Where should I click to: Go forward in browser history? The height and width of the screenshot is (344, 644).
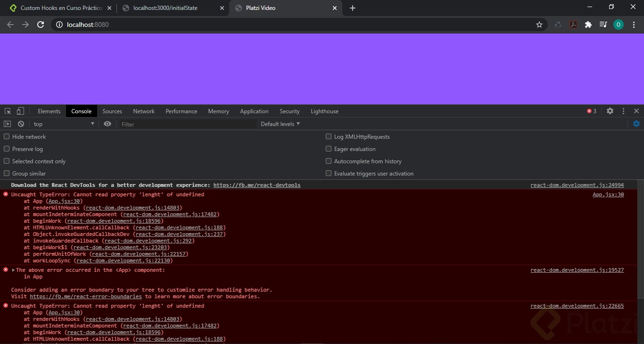(x=25, y=25)
